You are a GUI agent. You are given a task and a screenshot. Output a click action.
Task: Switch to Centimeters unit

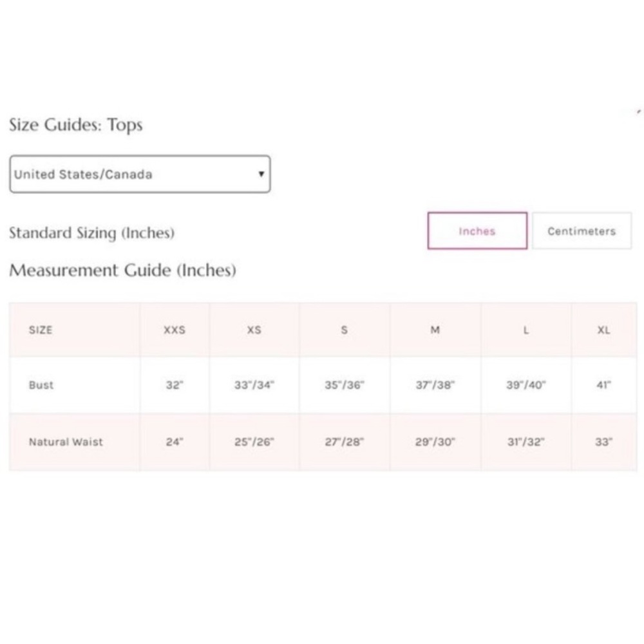(582, 231)
